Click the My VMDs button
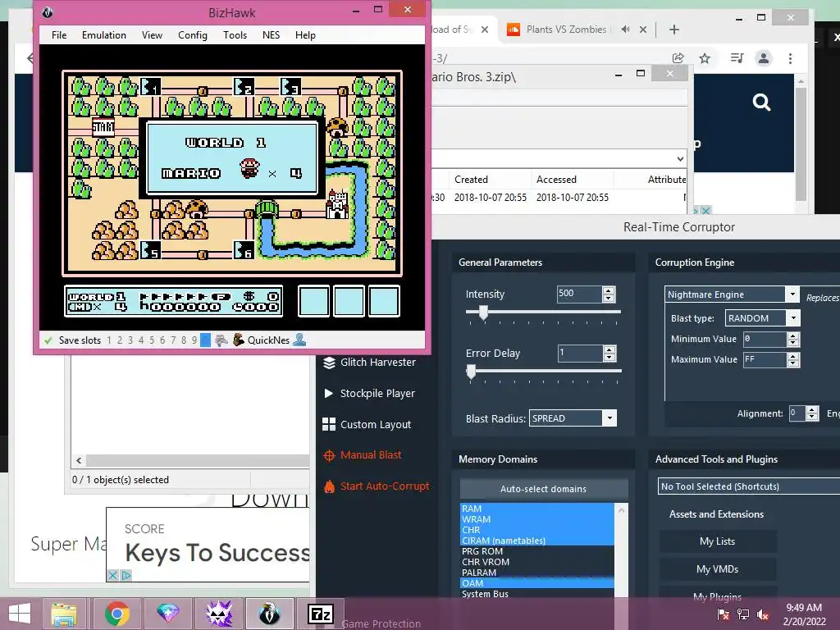This screenshot has height=630, width=840. (x=717, y=569)
